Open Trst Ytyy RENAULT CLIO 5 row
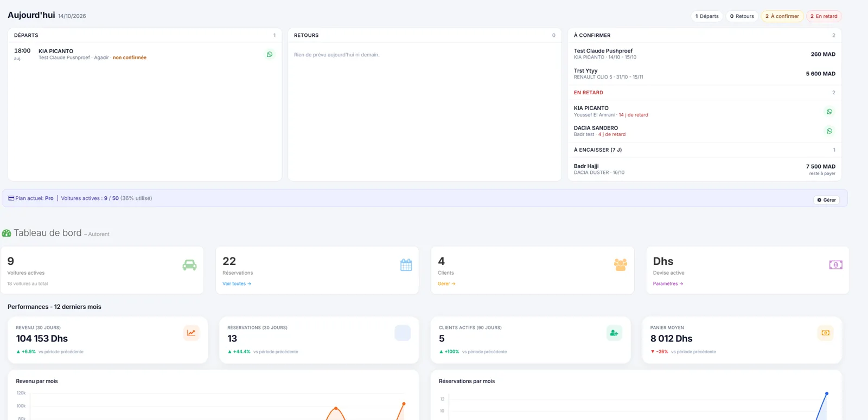 point(704,74)
